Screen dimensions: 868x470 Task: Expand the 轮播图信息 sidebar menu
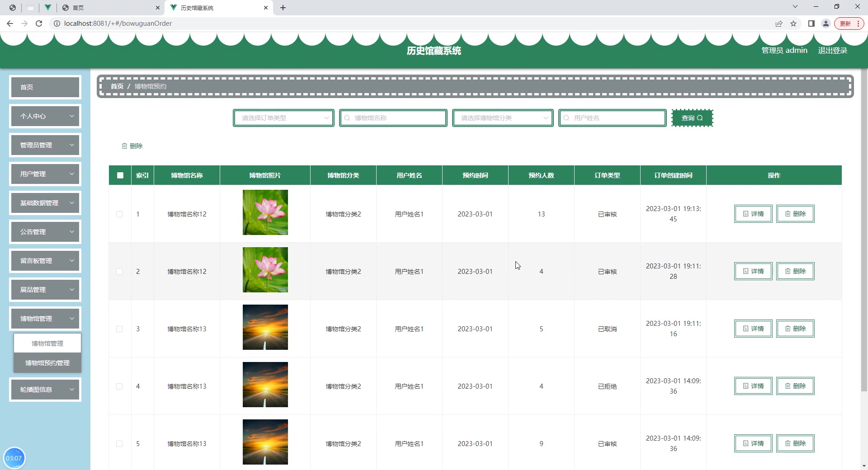45,390
